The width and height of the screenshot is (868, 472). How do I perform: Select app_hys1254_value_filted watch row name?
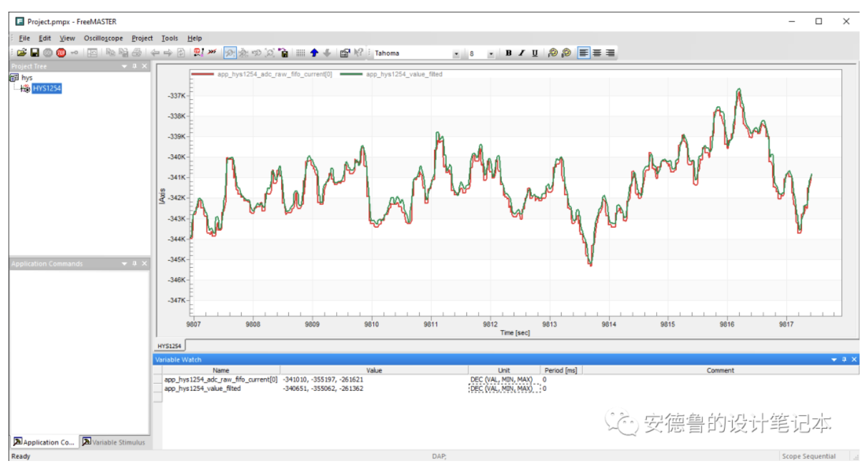[202, 388]
